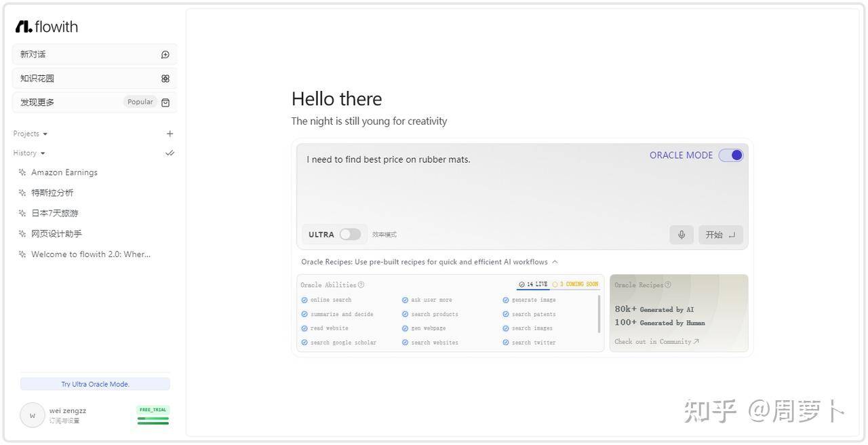The width and height of the screenshot is (868, 445).
Task: Switch to the 14 LIVE abilities tab
Action: (x=533, y=284)
